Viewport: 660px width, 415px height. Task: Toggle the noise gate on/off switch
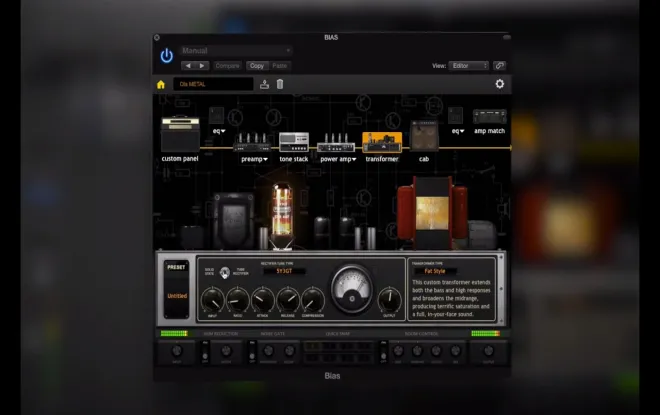(252, 352)
